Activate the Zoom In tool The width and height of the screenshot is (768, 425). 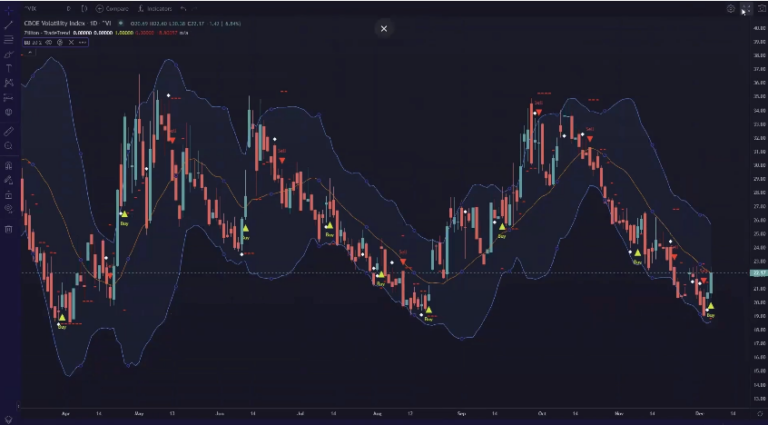(x=8, y=146)
